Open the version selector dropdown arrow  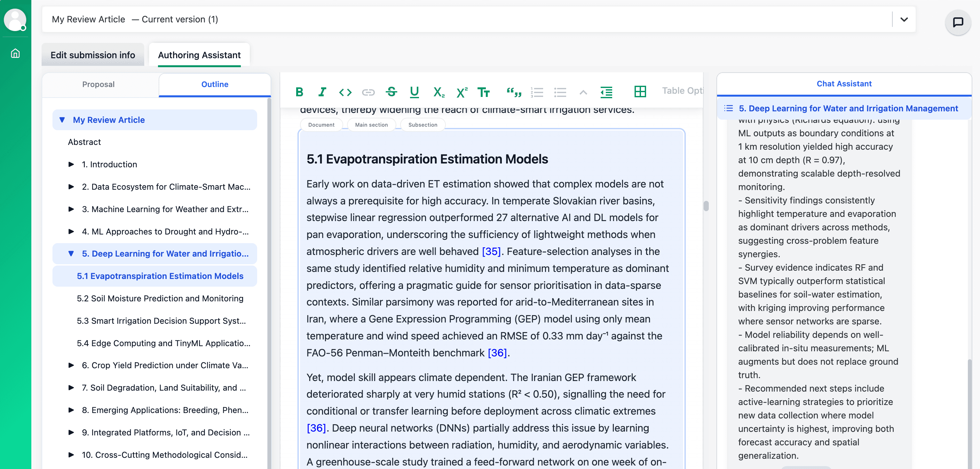904,19
